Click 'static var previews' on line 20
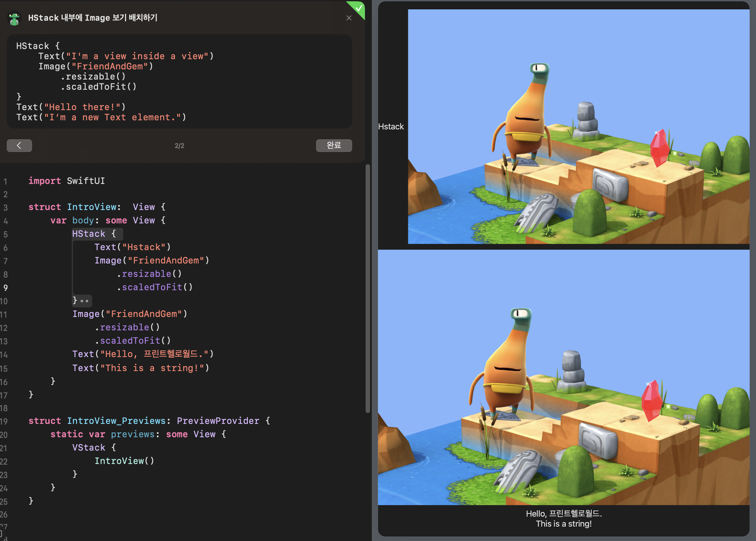Image resolution: width=756 pixels, height=541 pixels. [102, 434]
